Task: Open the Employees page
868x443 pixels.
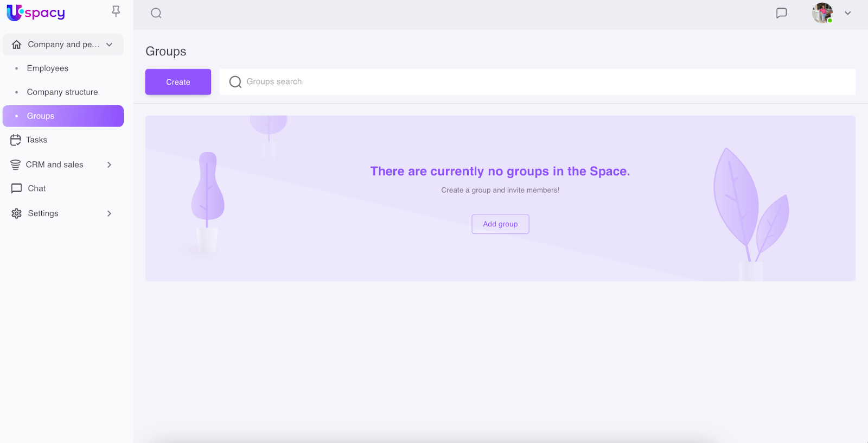Action: click(48, 68)
